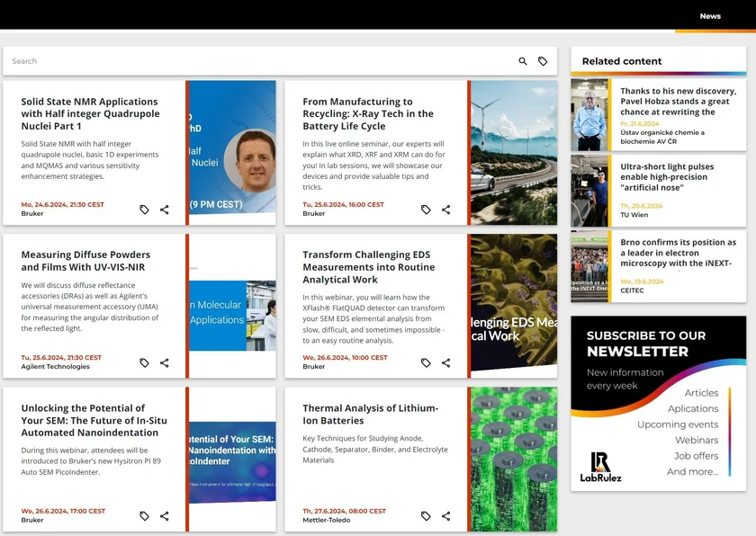Click 'We, 19.6.2024' date in related content
756x536 pixels.
click(642, 281)
